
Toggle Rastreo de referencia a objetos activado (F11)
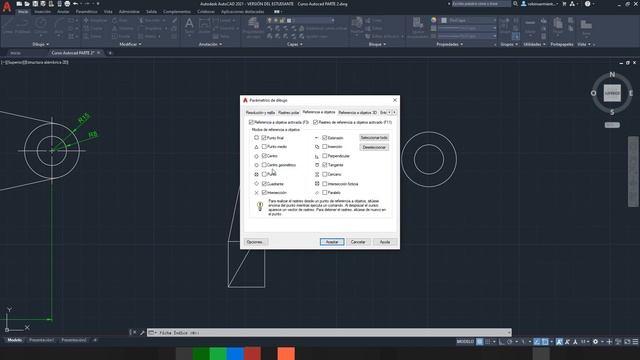pyautogui.click(x=316, y=122)
